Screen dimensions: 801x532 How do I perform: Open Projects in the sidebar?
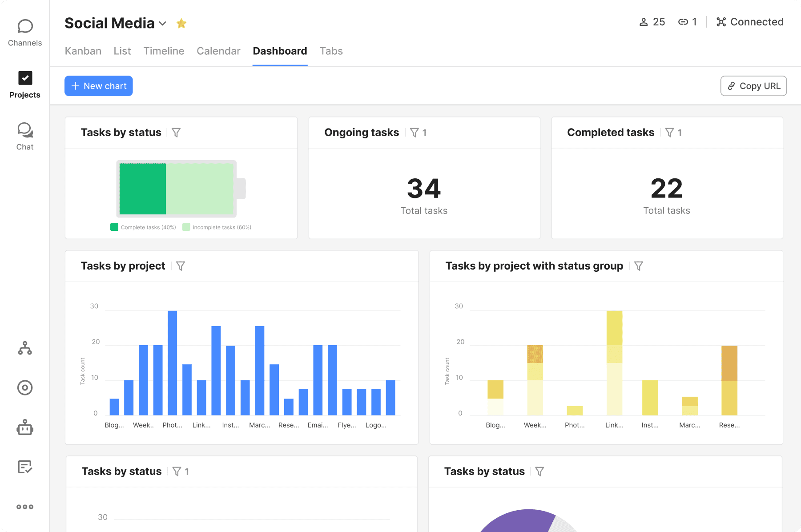25,85
